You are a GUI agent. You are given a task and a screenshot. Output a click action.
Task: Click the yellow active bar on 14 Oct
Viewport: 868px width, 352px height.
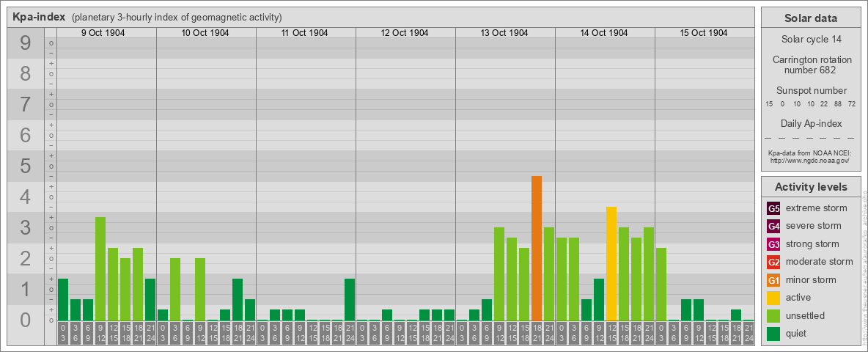click(611, 263)
